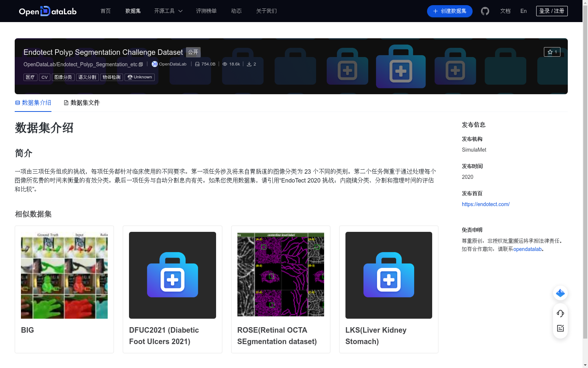Click the 公开 visibility badge
588x368 pixels.
[x=193, y=52]
